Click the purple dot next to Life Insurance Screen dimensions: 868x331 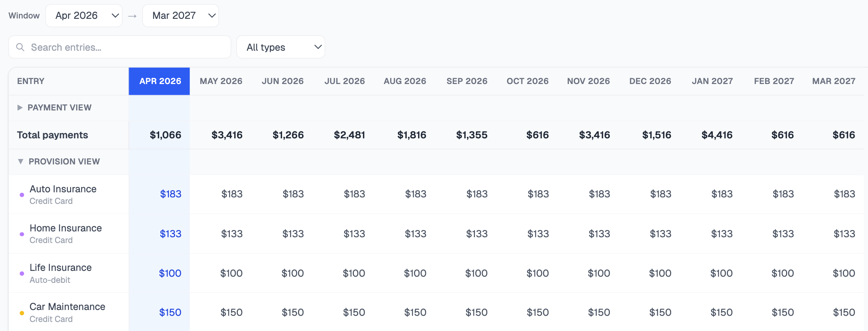click(x=21, y=273)
